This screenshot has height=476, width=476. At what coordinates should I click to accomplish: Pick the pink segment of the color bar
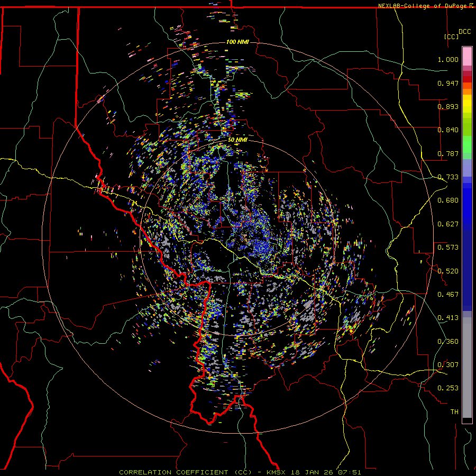467,57
